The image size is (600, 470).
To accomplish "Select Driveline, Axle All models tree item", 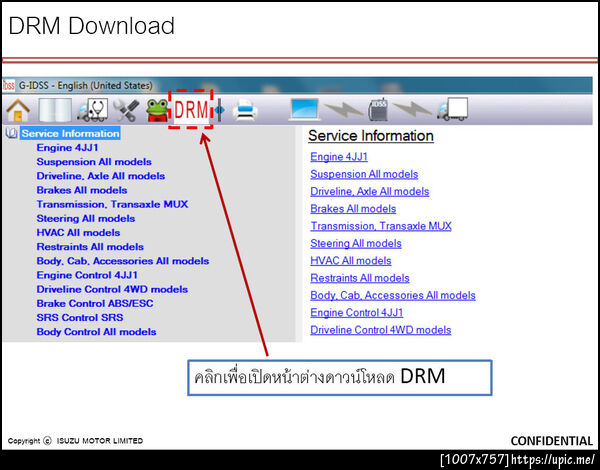I will pos(101,176).
